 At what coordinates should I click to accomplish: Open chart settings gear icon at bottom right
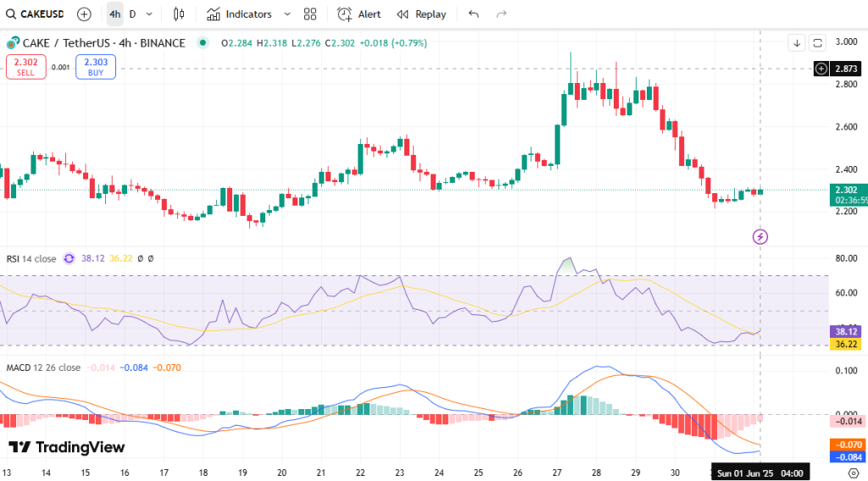point(854,473)
